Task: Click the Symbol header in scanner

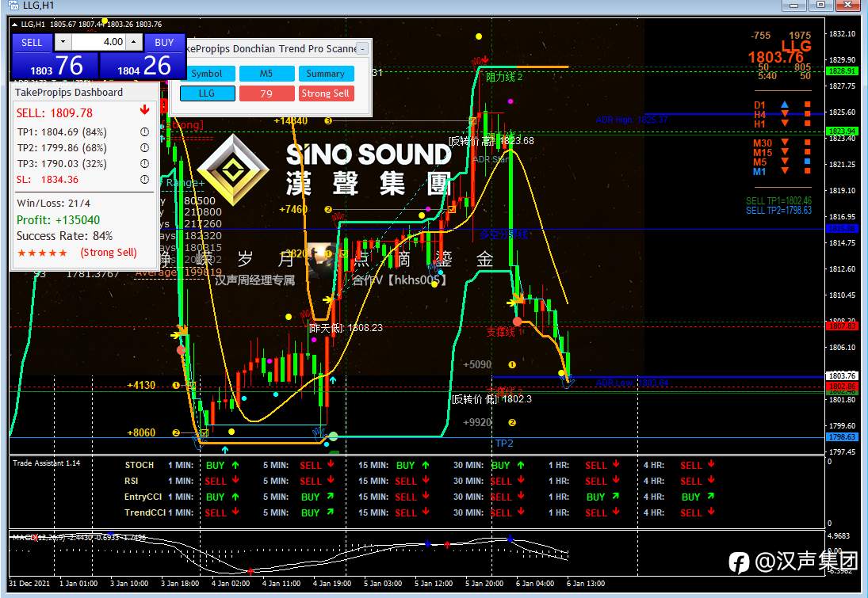Action: coord(207,74)
